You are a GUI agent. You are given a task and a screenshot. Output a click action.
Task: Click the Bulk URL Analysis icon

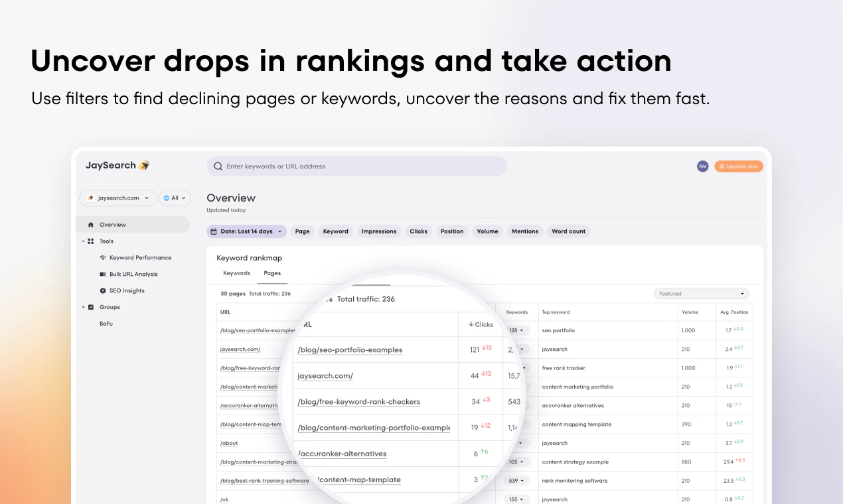[103, 274]
